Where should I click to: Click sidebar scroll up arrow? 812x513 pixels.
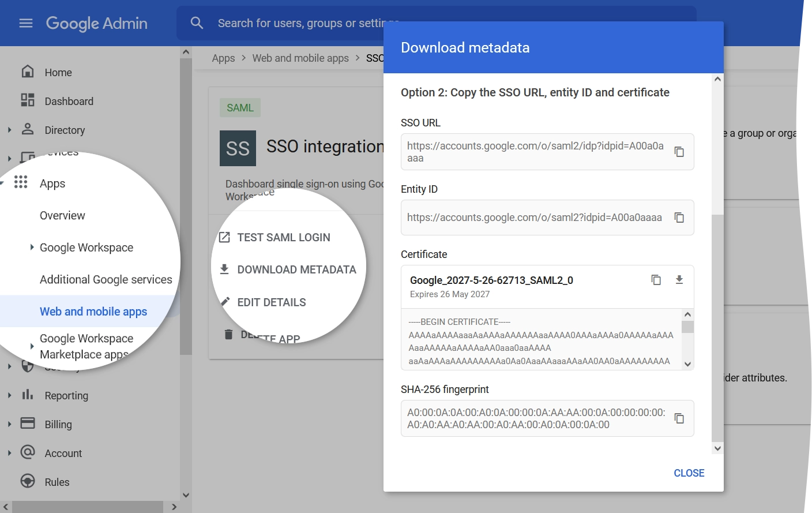pyautogui.click(x=186, y=52)
